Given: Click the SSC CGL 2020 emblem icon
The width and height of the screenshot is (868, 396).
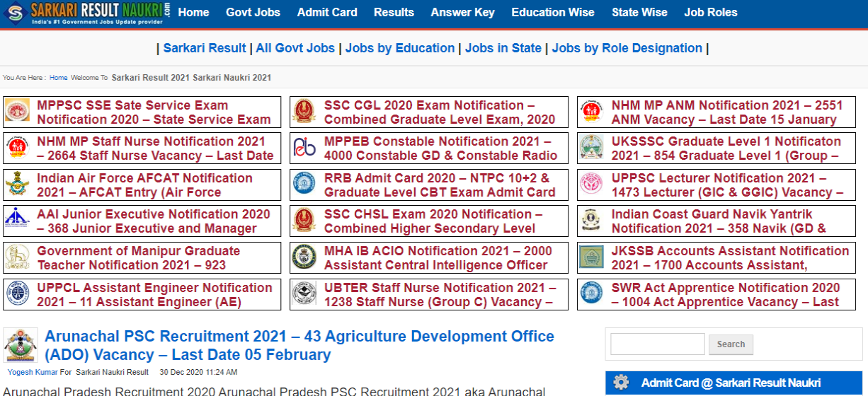Looking at the screenshot, I should [x=304, y=112].
